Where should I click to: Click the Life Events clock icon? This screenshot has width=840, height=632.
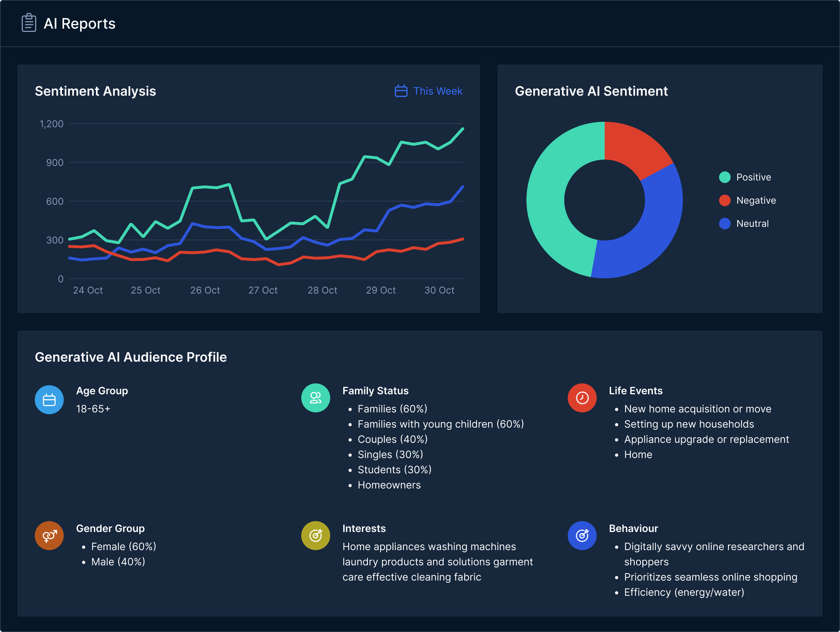pos(582,398)
